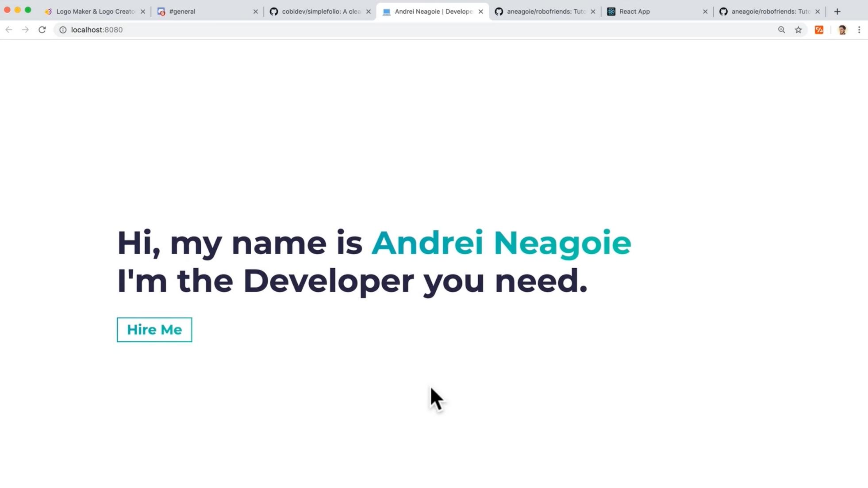Click the zoom magnifier icon in address bar
Screen dimensions: 868x488
pos(782,30)
